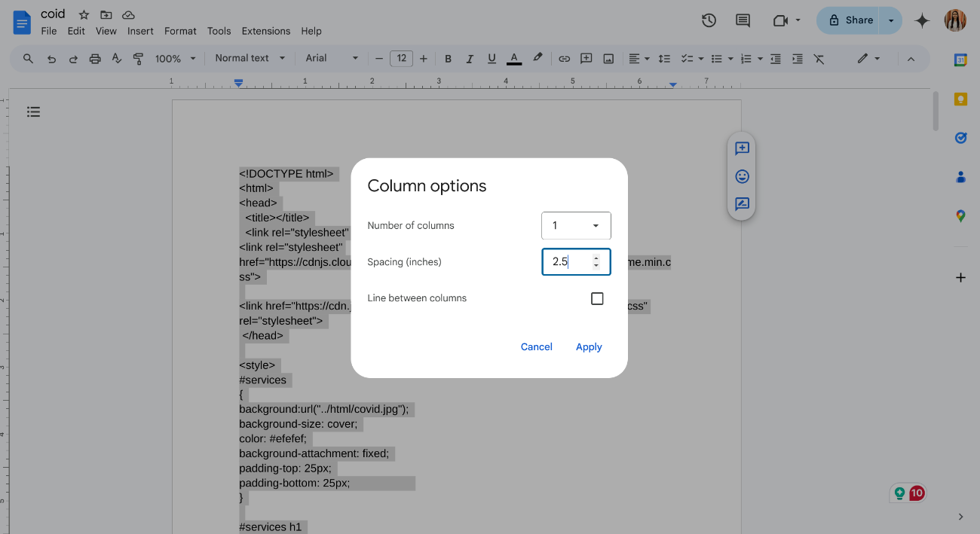Image resolution: width=980 pixels, height=534 pixels.
Task: Cancel the Column options dialog
Action: tap(536, 346)
